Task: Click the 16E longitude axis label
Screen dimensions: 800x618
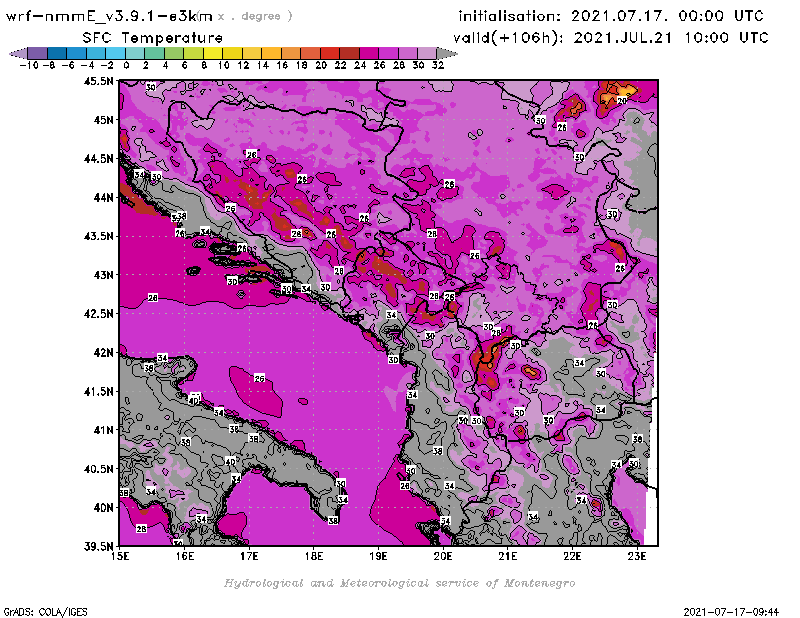Action: pos(184,556)
